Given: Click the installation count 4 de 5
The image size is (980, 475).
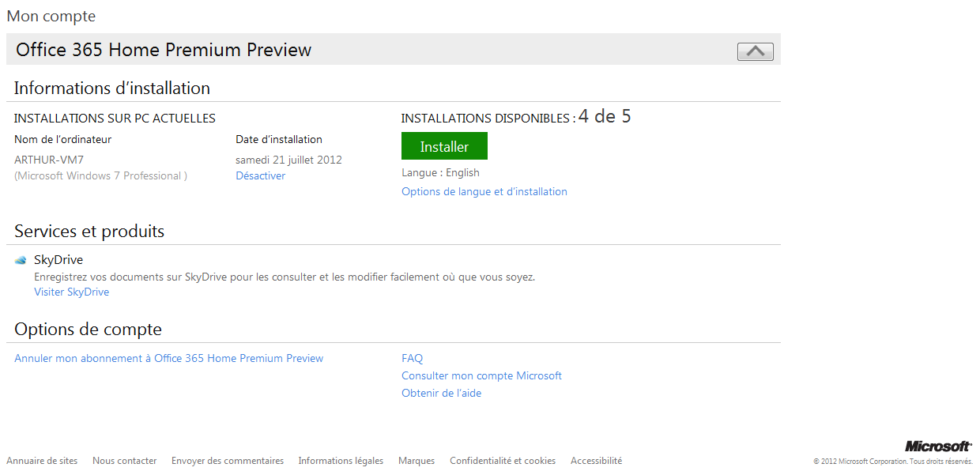Looking at the screenshot, I should 605,117.
